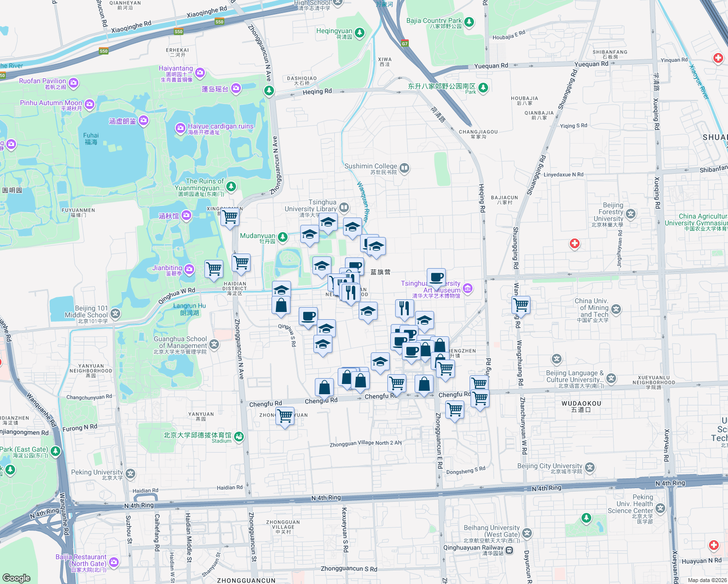Click the WUDAOKOU area label
The image size is (728, 584).
pos(580,403)
